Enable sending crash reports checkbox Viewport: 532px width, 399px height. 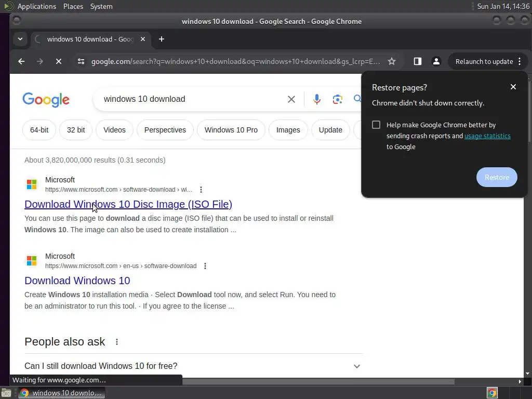point(376,125)
